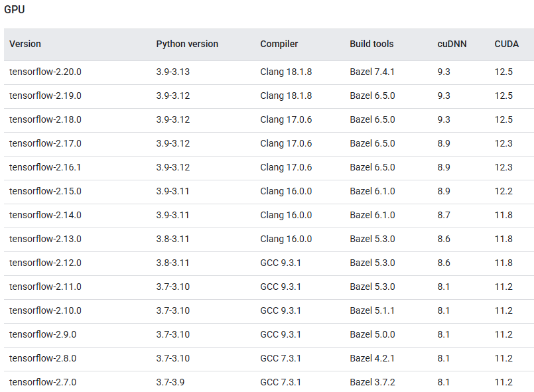Click the Python version column header
This screenshot has height=392, width=534.
pyautogui.click(x=187, y=44)
